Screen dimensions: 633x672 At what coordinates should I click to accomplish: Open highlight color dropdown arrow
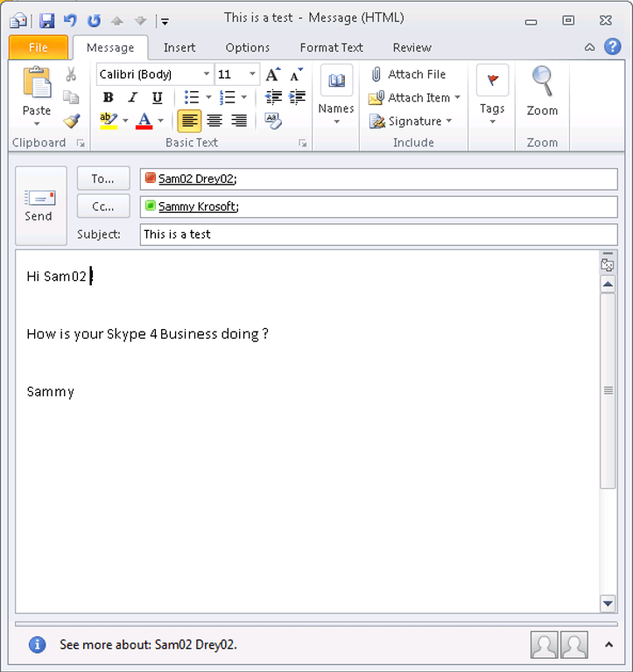point(125,121)
